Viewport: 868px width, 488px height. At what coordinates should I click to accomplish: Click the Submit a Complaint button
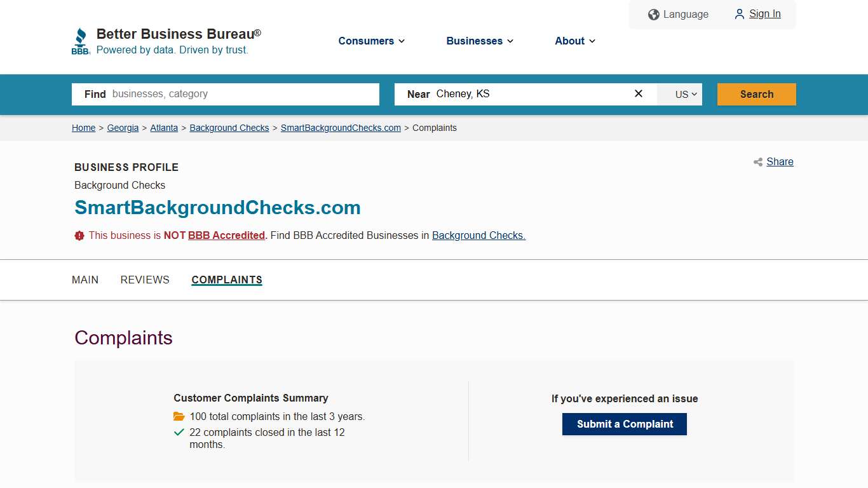point(624,424)
